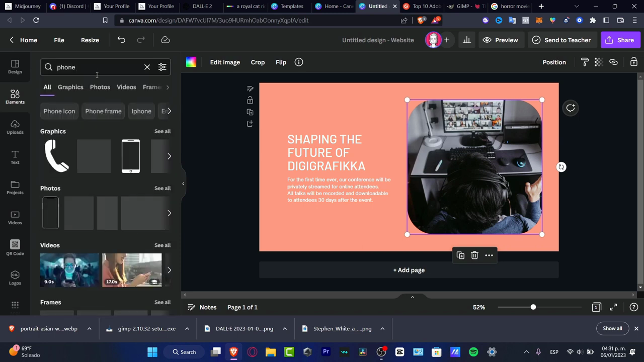Open the Design sidebar panel
Viewport: 644px width, 362px height.
[x=15, y=67]
